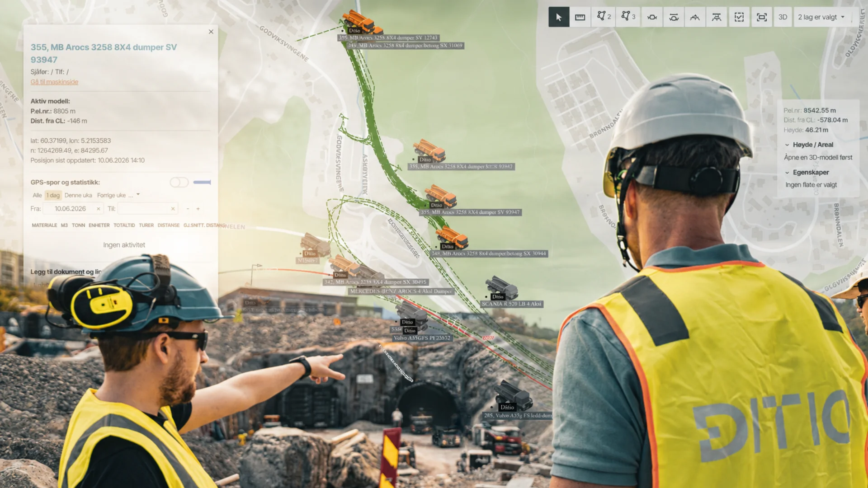Toggle the GPS-spor og statistikk switch
The height and width of the screenshot is (488, 868).
(179, 182)
